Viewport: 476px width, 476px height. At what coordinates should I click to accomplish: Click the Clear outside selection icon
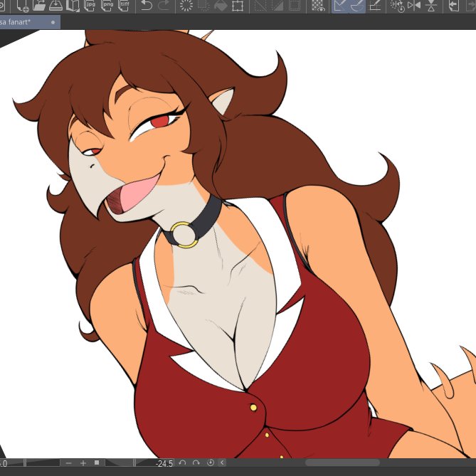point(203,6)
